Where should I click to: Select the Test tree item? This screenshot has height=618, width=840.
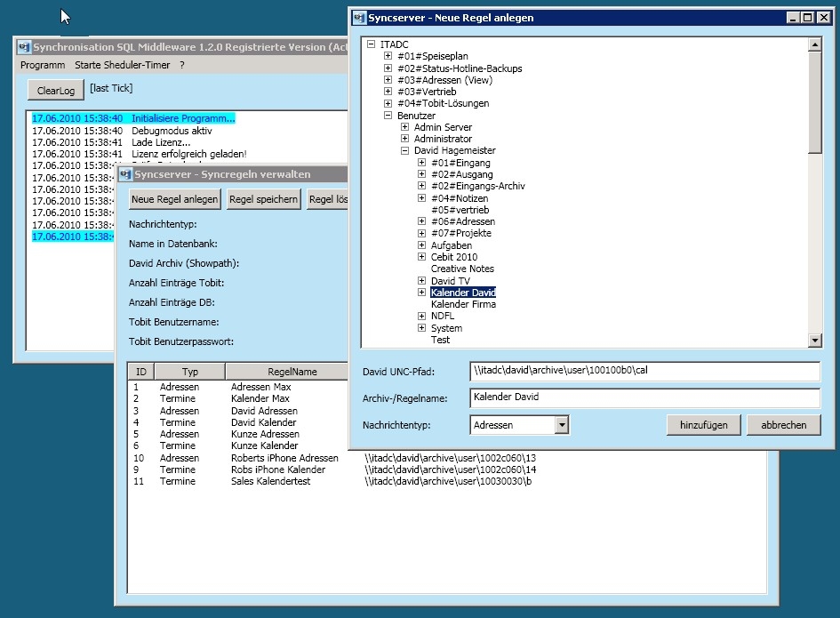440,340
